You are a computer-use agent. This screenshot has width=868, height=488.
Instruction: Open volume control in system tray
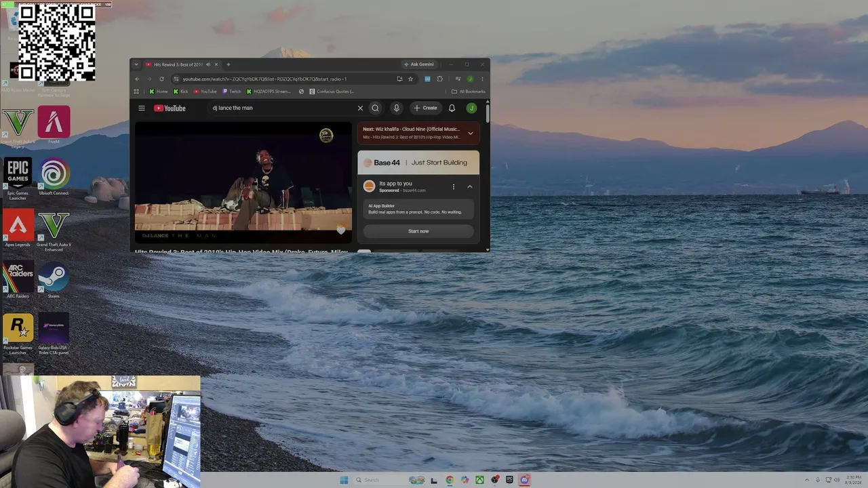tap(837, 480)
